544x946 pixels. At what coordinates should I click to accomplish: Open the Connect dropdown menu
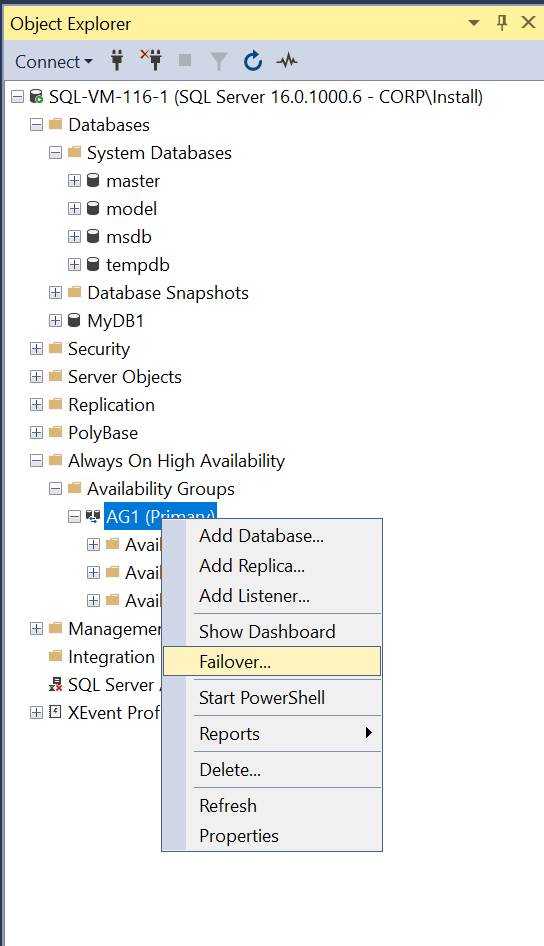coord(54,62)
